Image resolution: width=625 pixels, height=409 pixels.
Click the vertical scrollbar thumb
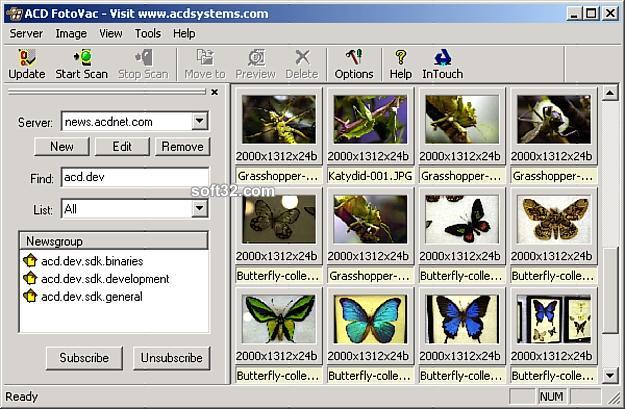[610, 290]
